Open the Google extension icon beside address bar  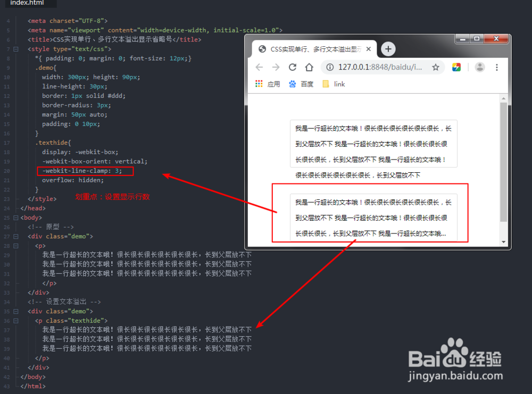(x=456, y=67)
